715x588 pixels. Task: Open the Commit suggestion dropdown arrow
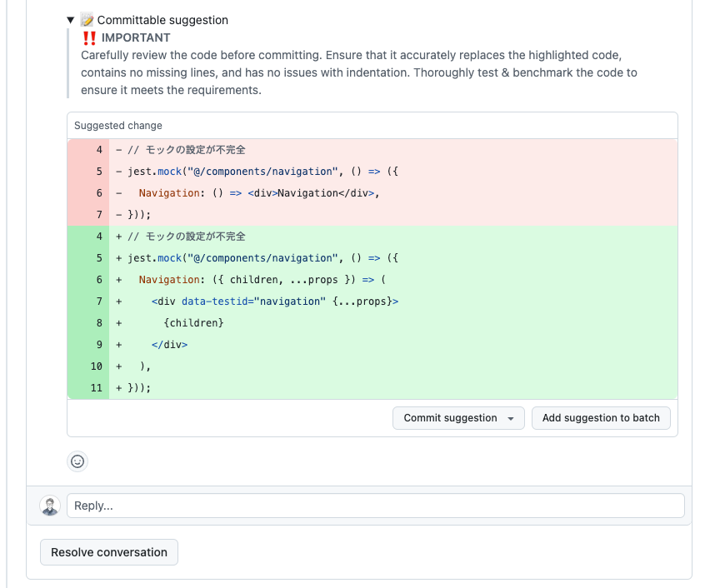[x=512, y=418]
